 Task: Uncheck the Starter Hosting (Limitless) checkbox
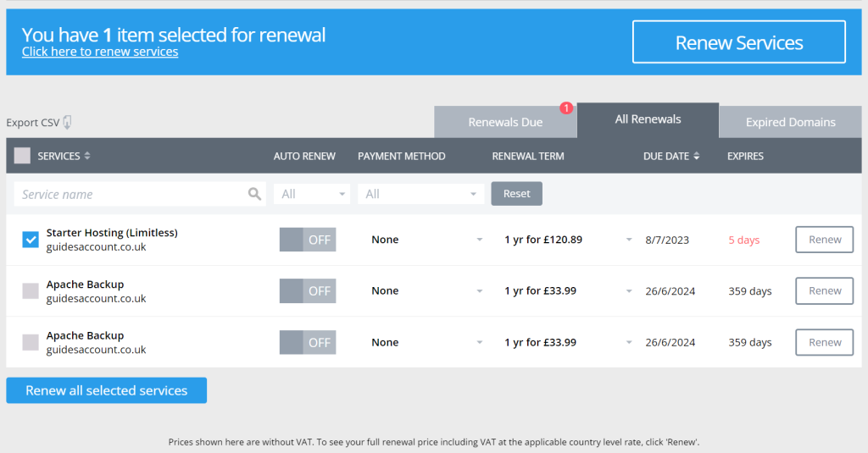31,240
